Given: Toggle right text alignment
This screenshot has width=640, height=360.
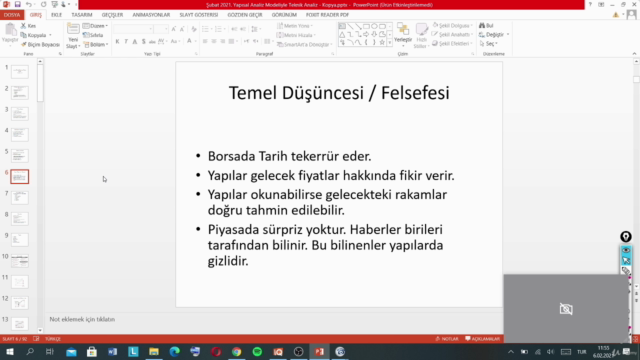Looking at the screenshot, I should tap(223, 41).
